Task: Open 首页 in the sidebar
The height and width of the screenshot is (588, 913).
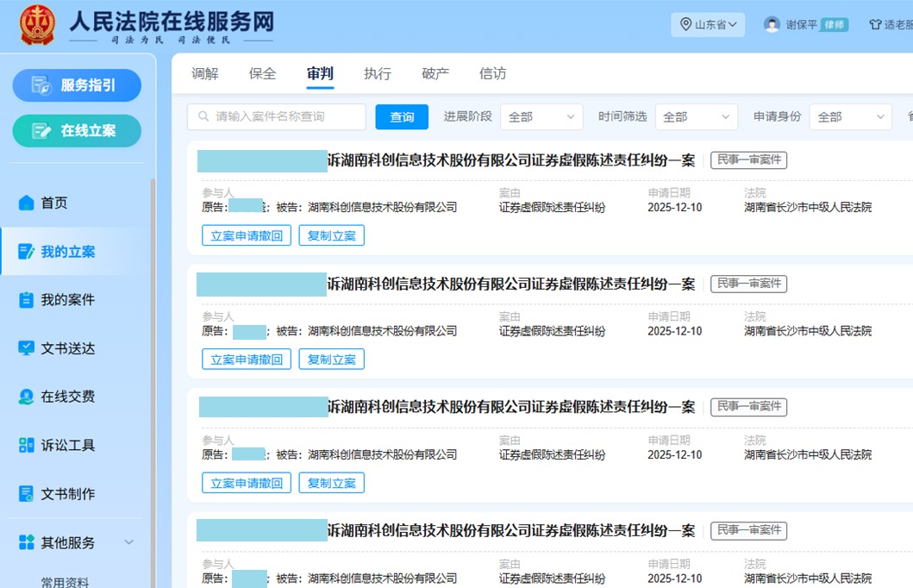Action: [x=54, y=203]
